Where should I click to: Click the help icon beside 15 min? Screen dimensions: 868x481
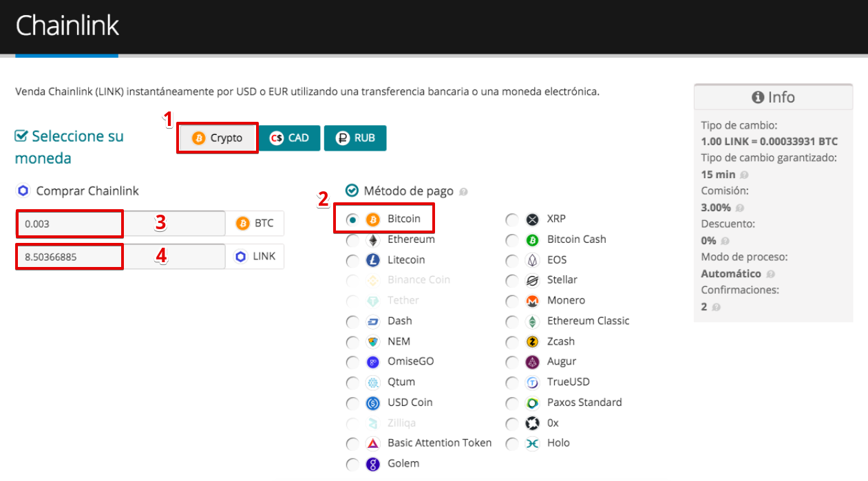(744, 175)
